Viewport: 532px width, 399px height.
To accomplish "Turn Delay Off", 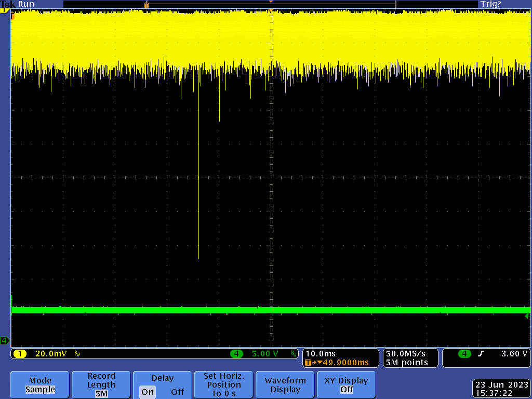I will 177,392.
